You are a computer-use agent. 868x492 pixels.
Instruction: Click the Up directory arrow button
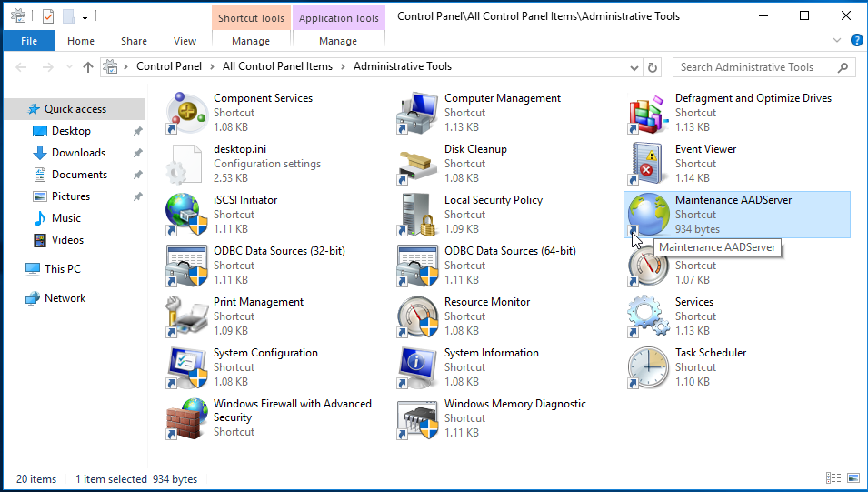(x=88, y=67)
